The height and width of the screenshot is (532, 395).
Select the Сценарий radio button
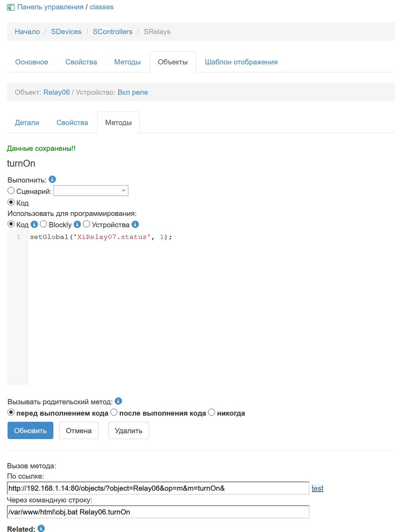pyautogui.click(x=11, y=190)
